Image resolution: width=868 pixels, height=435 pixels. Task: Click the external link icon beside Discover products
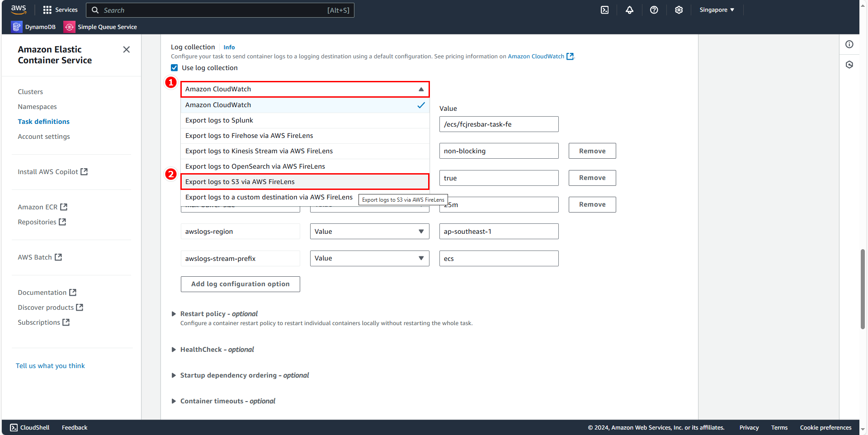tap(80, 307)
